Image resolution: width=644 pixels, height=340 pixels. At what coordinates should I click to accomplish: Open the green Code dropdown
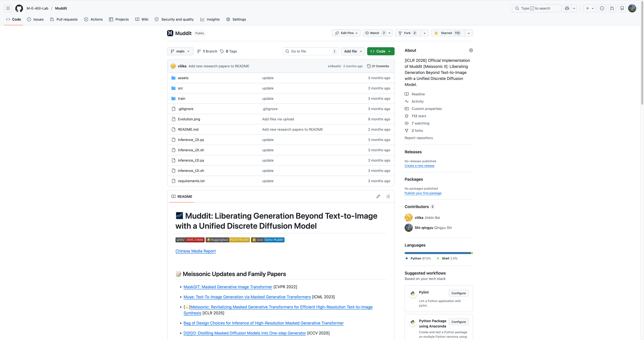(x=380, y=51)
